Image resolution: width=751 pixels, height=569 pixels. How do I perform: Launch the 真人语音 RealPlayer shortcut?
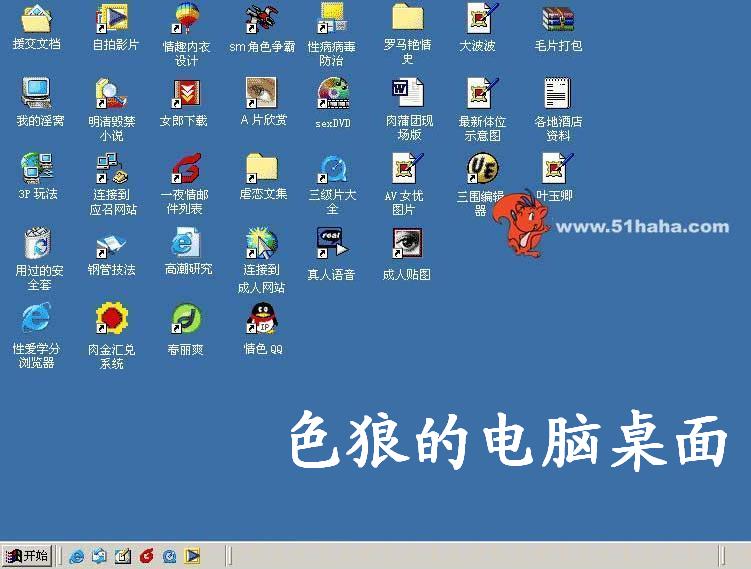point(331,243)
